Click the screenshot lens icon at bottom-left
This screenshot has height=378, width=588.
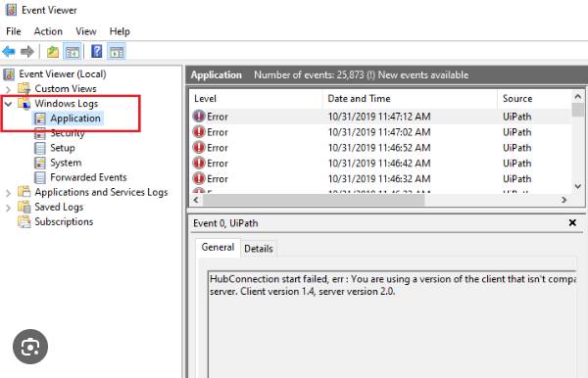point(30,347)
